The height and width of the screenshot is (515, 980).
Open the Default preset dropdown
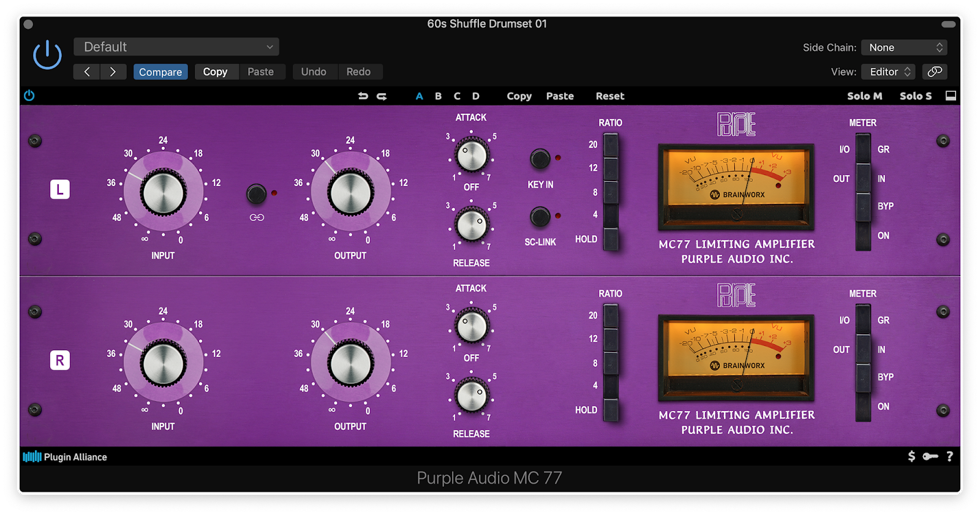(x=176, y=47)
